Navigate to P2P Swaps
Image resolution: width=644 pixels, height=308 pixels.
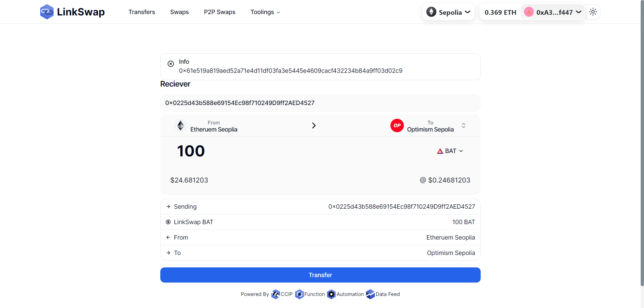[220, 12]
